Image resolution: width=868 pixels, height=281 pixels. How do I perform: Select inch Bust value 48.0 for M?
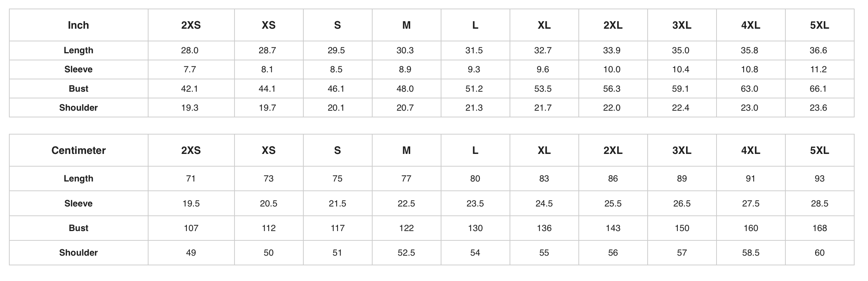coord(405,89)
